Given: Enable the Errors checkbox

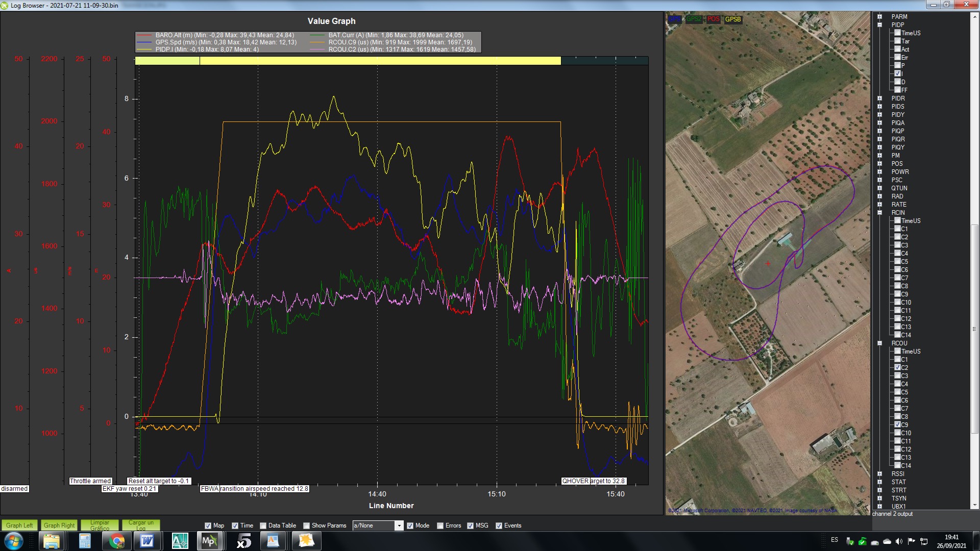Looking at the screenshot, I should pyautogui.click(x=440, y=525).
